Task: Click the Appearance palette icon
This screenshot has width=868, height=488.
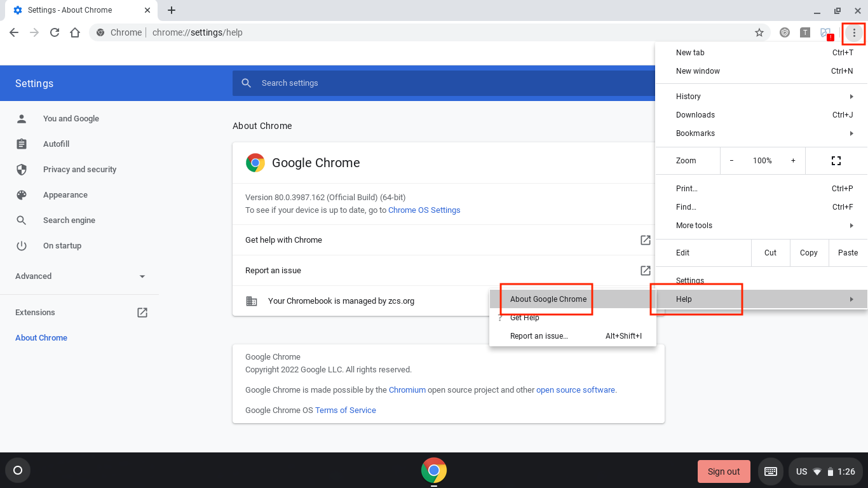Action: (22, 195)
